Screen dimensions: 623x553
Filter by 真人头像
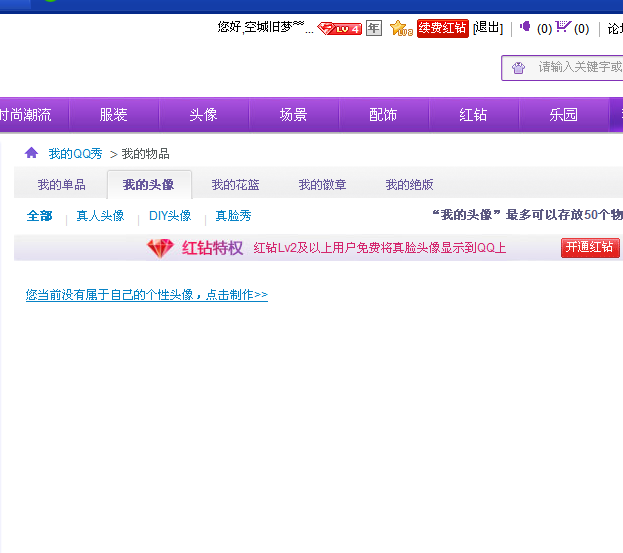coord(100,216)
